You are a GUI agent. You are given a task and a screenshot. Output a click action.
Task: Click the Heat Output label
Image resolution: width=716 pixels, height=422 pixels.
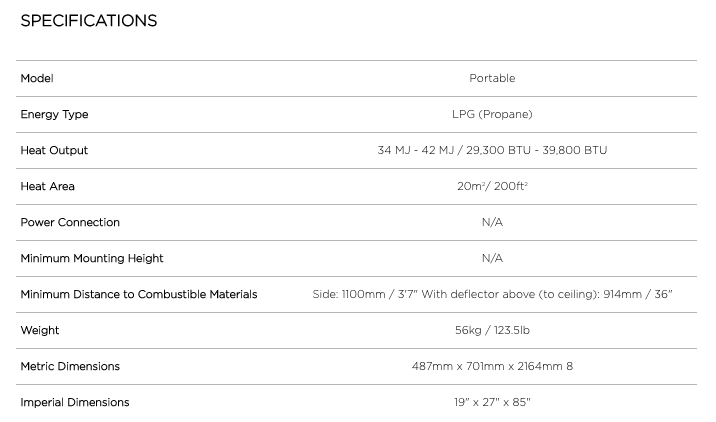54,150
